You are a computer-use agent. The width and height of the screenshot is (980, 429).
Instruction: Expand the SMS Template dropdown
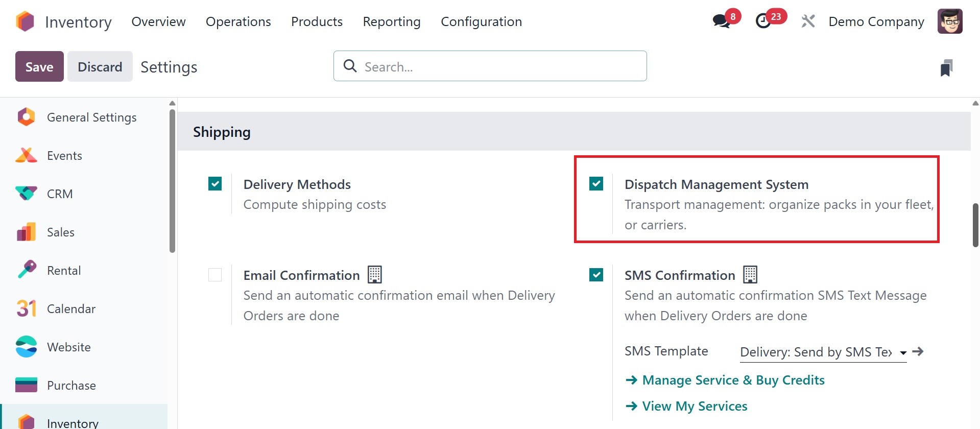(903, 352)
